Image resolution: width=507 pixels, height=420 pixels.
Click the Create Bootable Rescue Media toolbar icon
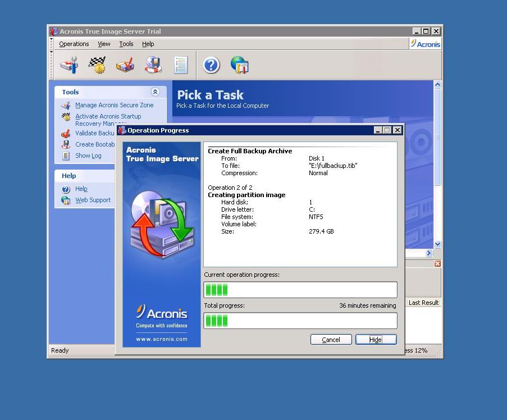click(x=153, y=65)
